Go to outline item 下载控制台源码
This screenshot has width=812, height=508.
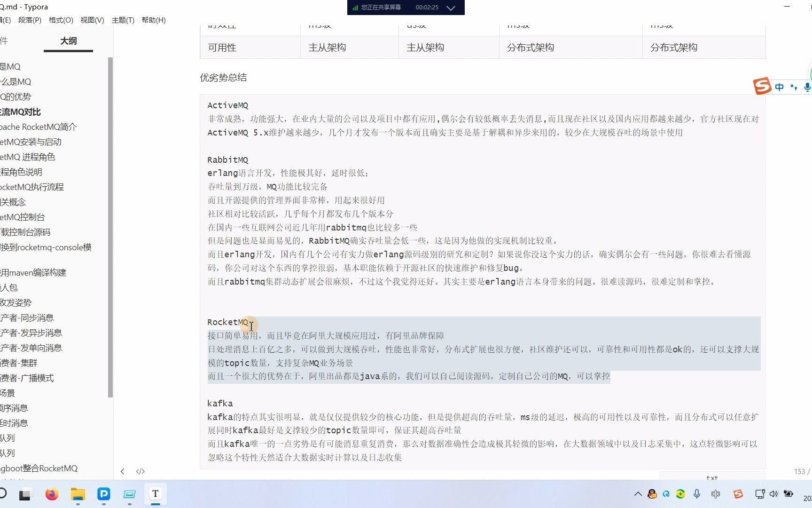click(25, 232)
